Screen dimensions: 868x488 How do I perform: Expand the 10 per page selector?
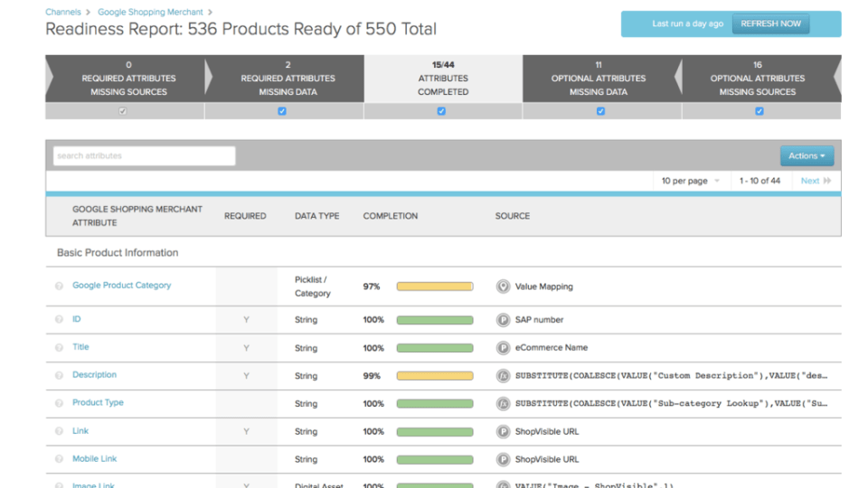[690, 181]
